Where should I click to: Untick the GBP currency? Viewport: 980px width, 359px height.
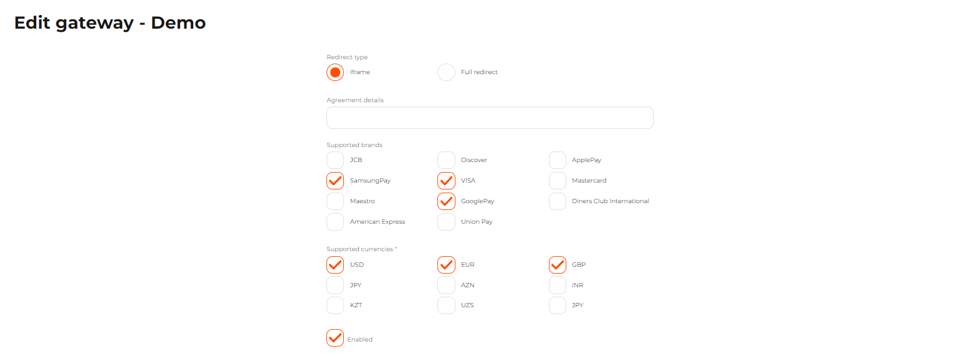558,265
